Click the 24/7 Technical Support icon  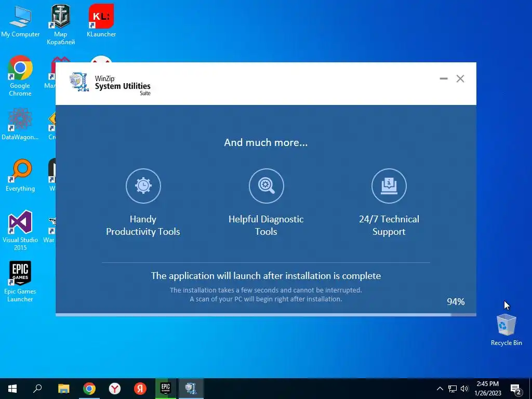(389, 186)
